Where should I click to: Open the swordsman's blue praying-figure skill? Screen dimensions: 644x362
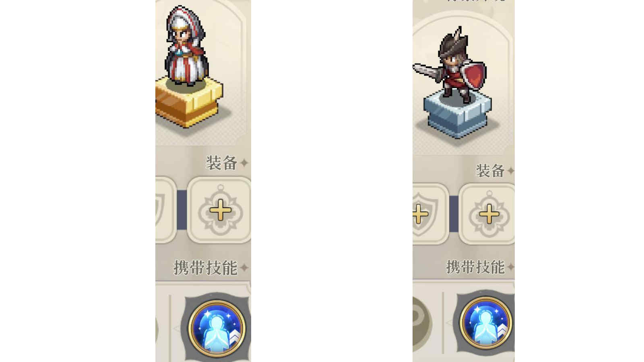(486, 323)
